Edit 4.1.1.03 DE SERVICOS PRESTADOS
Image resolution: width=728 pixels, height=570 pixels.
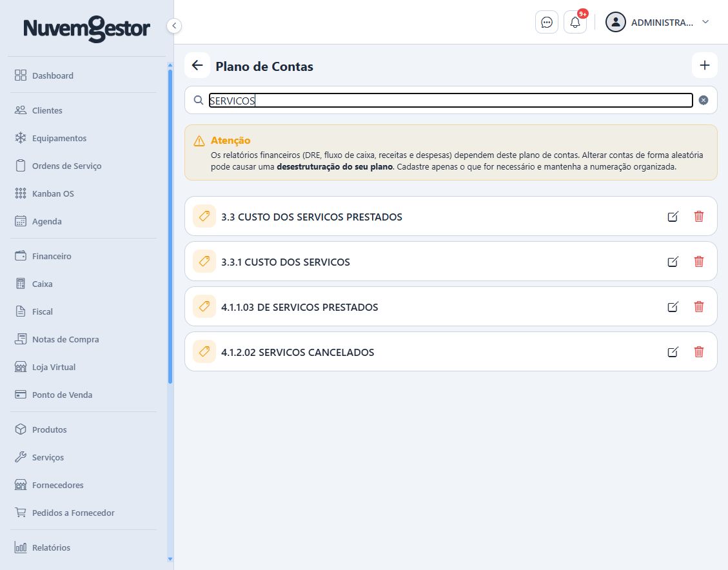[x=673, y=306]
